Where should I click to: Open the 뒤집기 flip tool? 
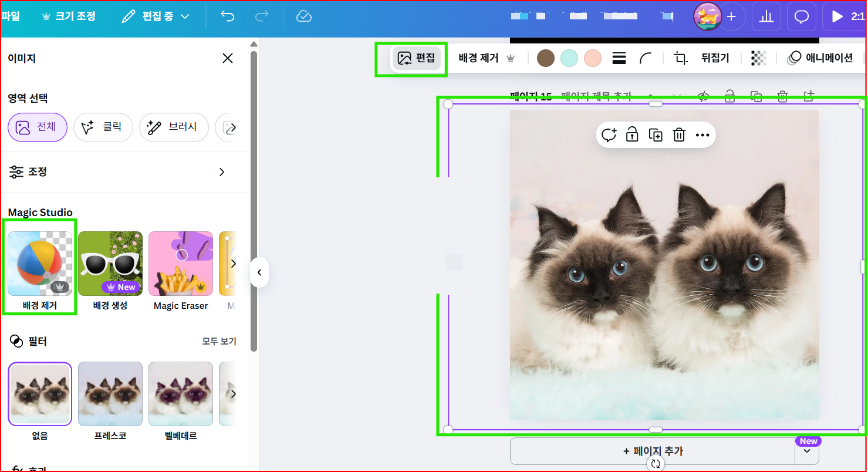715,58
